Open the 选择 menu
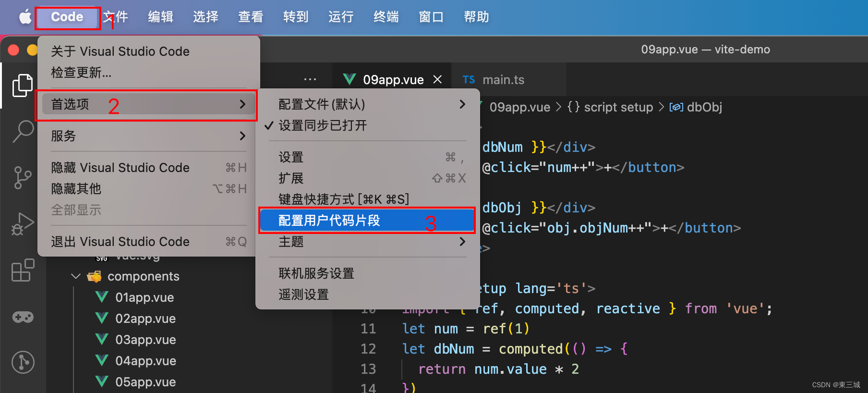The height and width of the screenshot is (393, 868). pyautogui.click(x=205, y=17)
